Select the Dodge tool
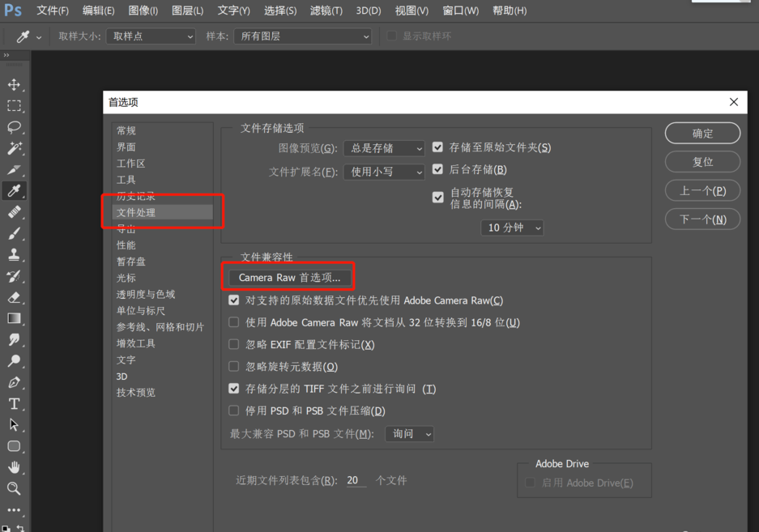The height and width of the screenshot is (532, 759). (x=14, y=361)
